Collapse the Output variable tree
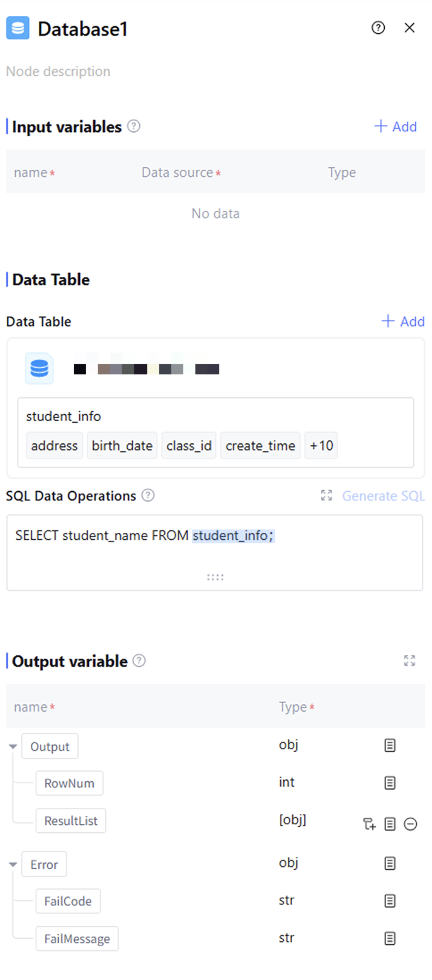This screenshot has width=432, height=980. [x=13, y=747]
